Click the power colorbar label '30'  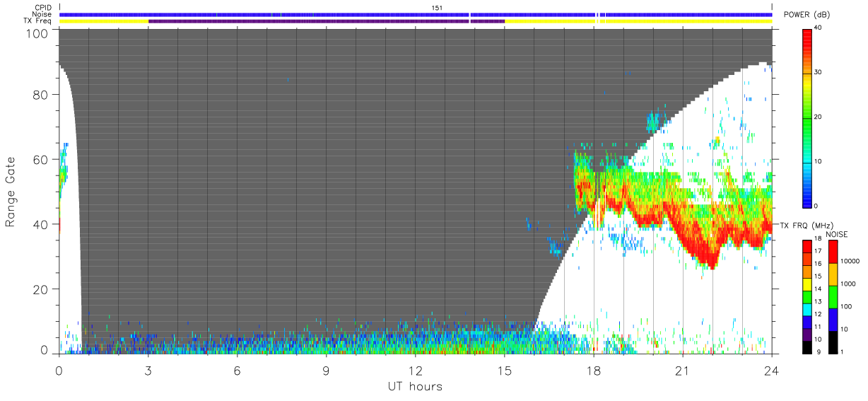click(818, 72)
